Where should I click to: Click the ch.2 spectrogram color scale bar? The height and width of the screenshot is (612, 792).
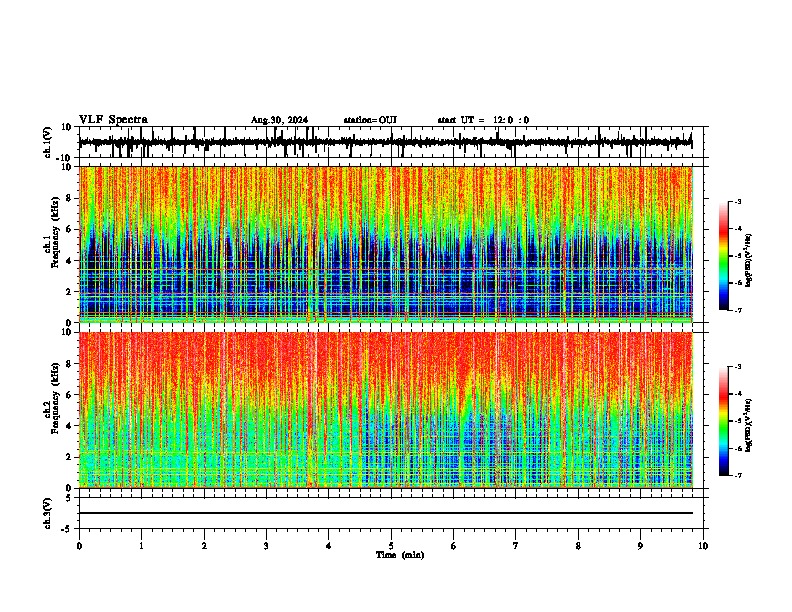click(724, 421)
